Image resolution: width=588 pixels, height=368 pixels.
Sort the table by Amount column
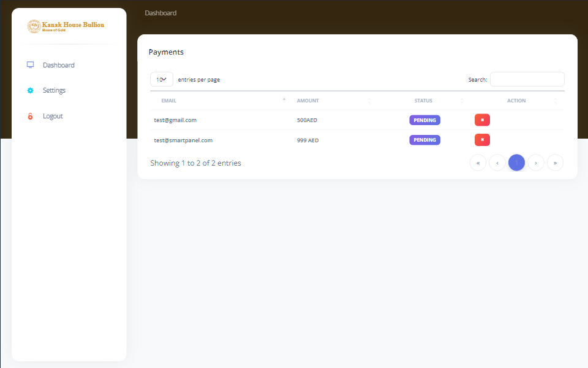tap(308, 101)
